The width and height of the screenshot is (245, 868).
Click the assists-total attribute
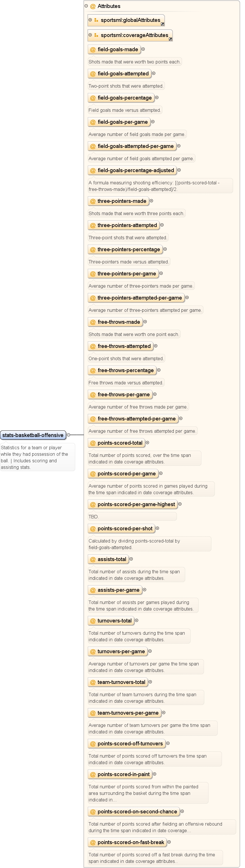click(x=108, y=559)
